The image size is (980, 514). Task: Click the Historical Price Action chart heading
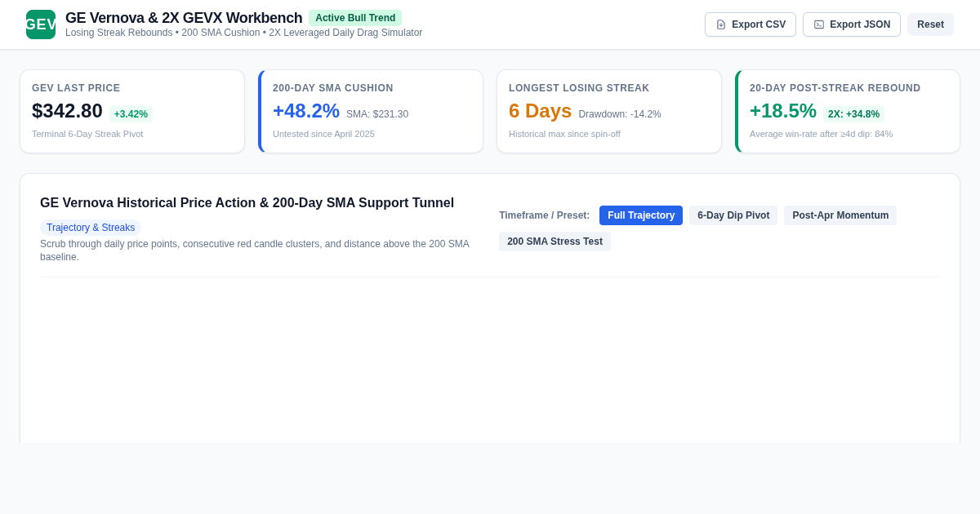(247, 203)
